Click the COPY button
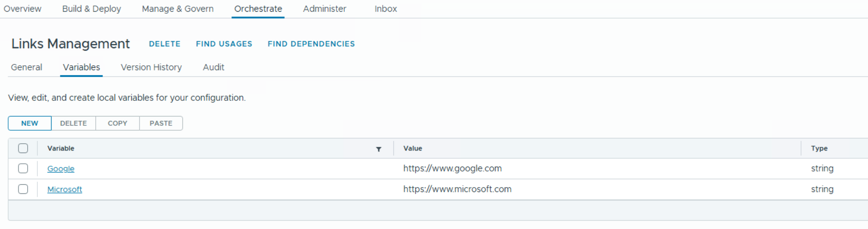 [117, 123]
